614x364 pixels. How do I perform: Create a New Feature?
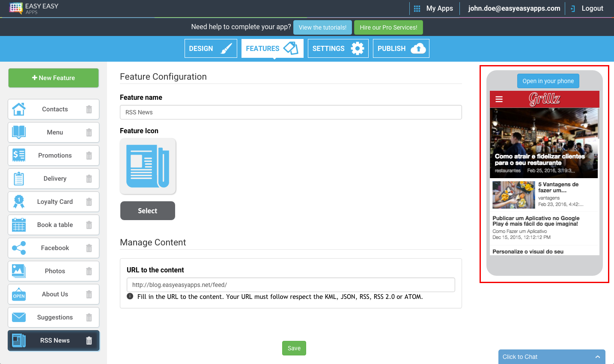(53, 78)
